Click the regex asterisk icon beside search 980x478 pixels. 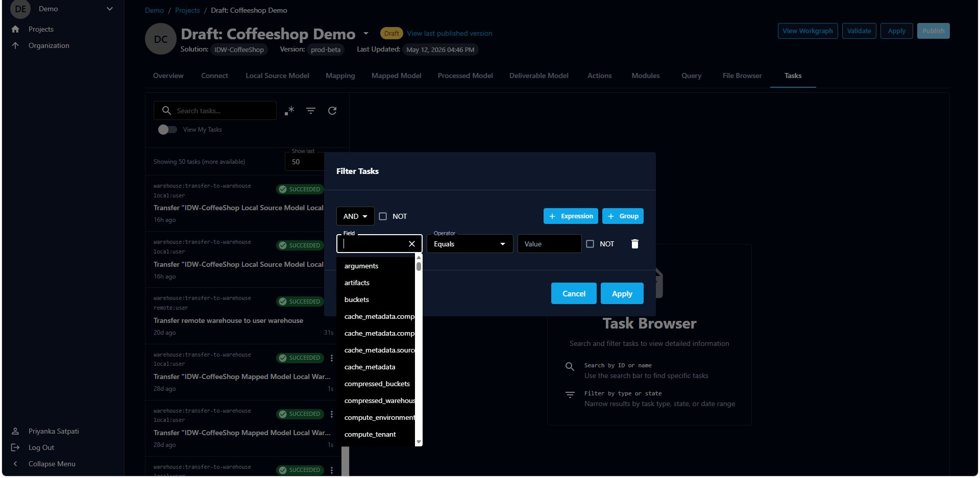tap(289, 111)
